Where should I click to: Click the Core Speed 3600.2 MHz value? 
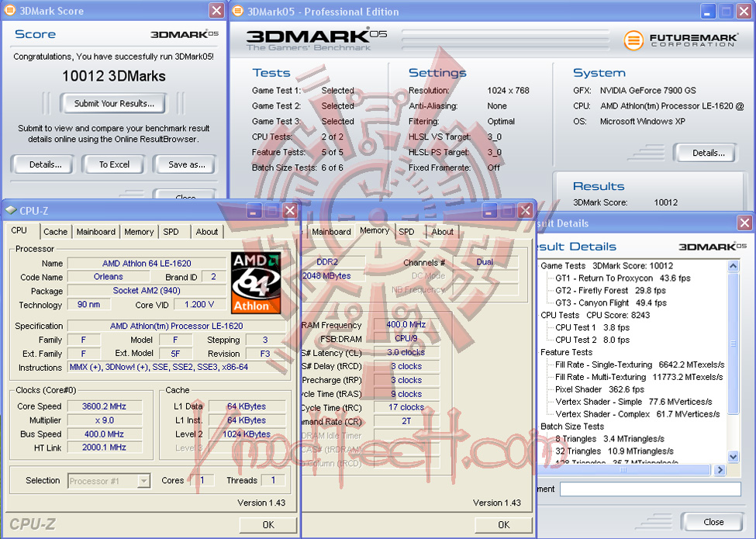point(104,406)
